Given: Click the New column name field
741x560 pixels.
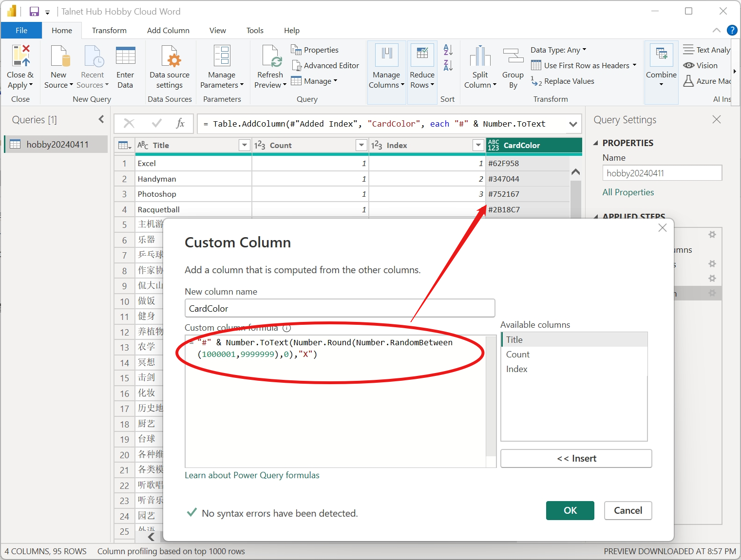Looking at the screenshot, I should [x=340, y=308].
